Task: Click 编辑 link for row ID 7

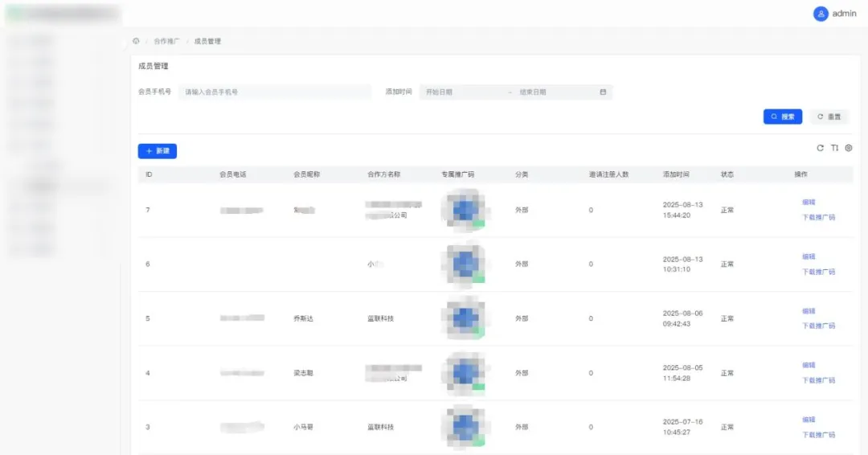Action: 809,203
